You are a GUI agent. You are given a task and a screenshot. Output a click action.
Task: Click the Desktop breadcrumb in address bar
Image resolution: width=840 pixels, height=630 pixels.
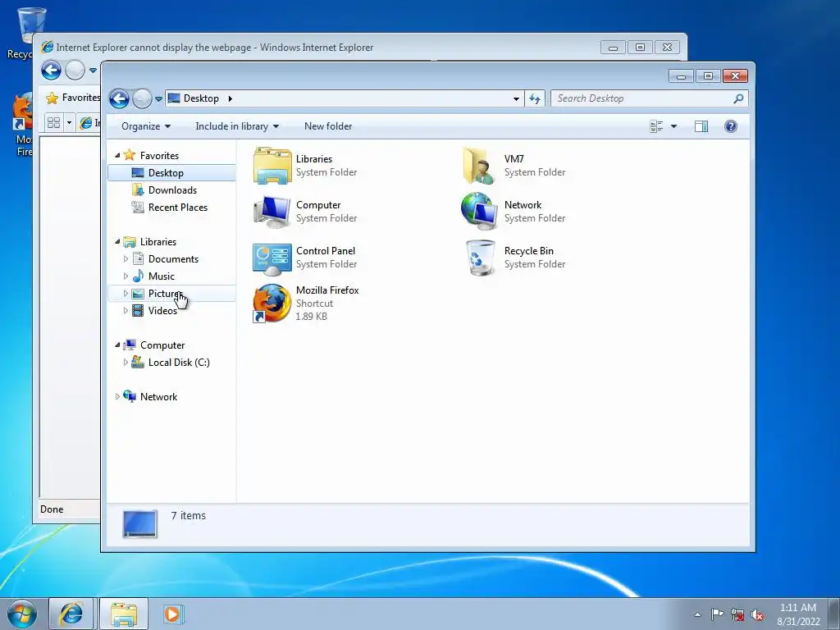201,98
